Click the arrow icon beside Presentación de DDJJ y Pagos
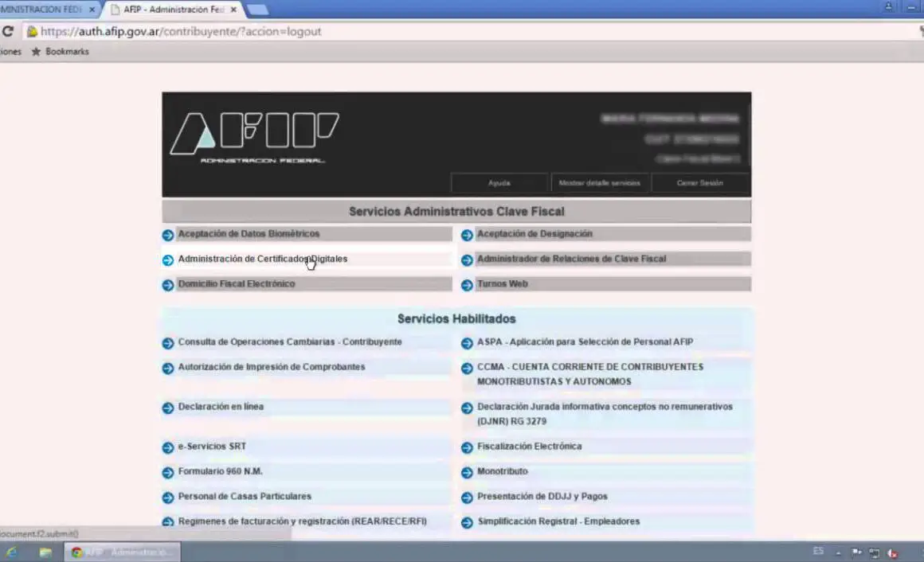Image resolution: width=924 pixels, height=562 pixels. click(x=468, y=498)
